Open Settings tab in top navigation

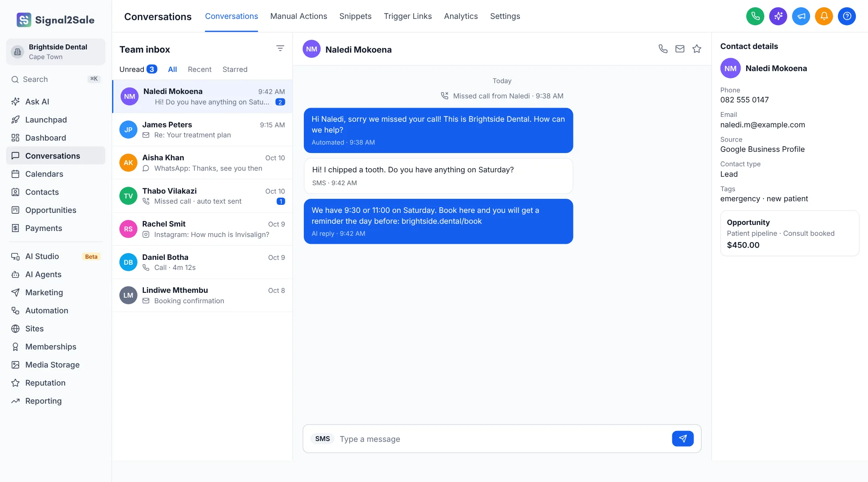pyautogui.click(x=505, y=16)
